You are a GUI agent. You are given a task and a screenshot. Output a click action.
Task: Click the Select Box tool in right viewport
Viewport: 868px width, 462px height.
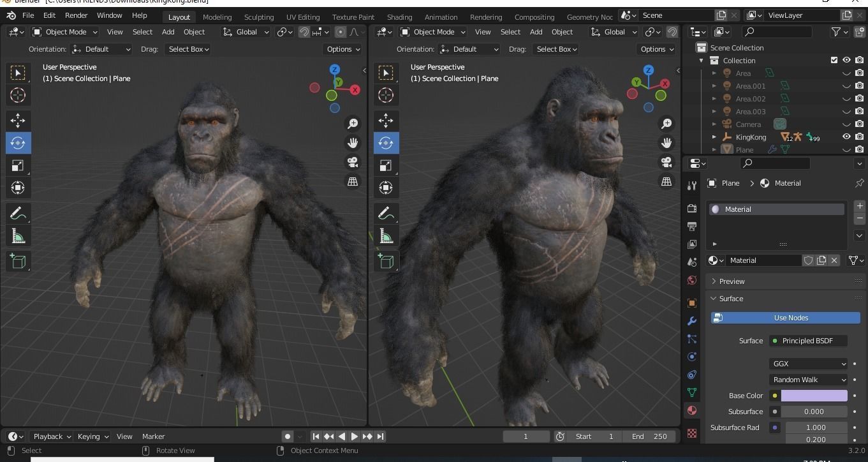(x=386, y=73)
